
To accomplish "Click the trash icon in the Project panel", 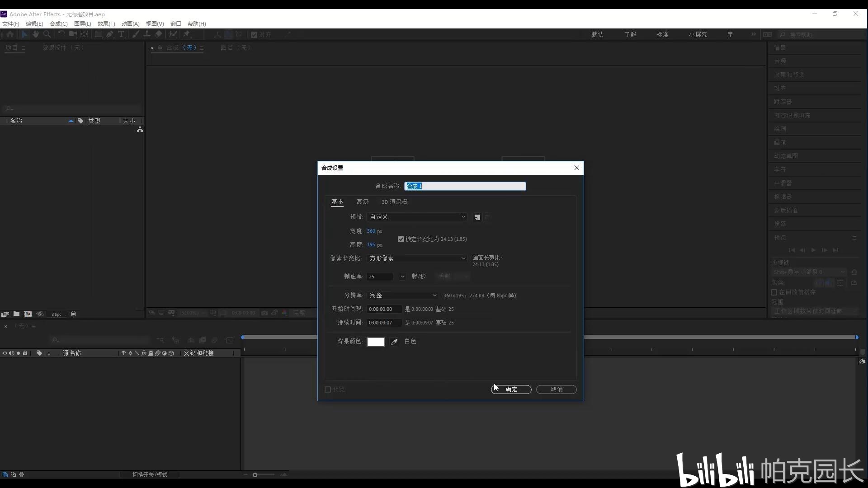I will [73, 314].
